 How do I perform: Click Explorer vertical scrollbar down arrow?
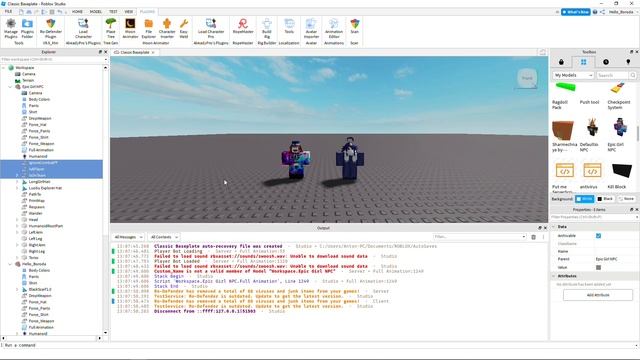105,333
